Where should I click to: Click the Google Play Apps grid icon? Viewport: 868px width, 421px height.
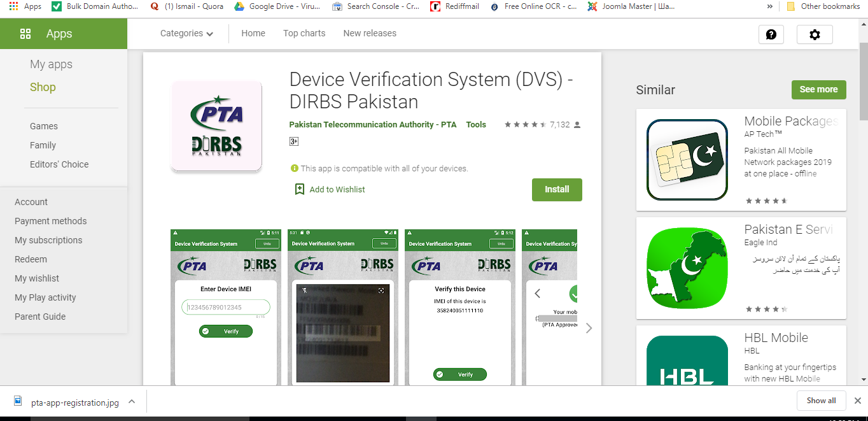click(25, 34)
